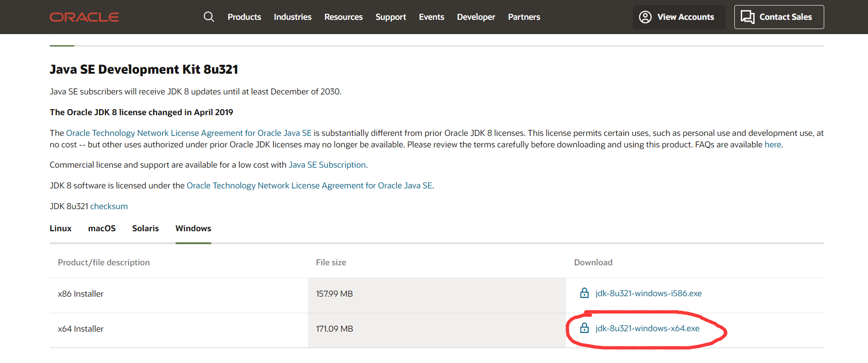Click the Contact Sales chat icon
The image size is (868, 363).
click(747, 17)
